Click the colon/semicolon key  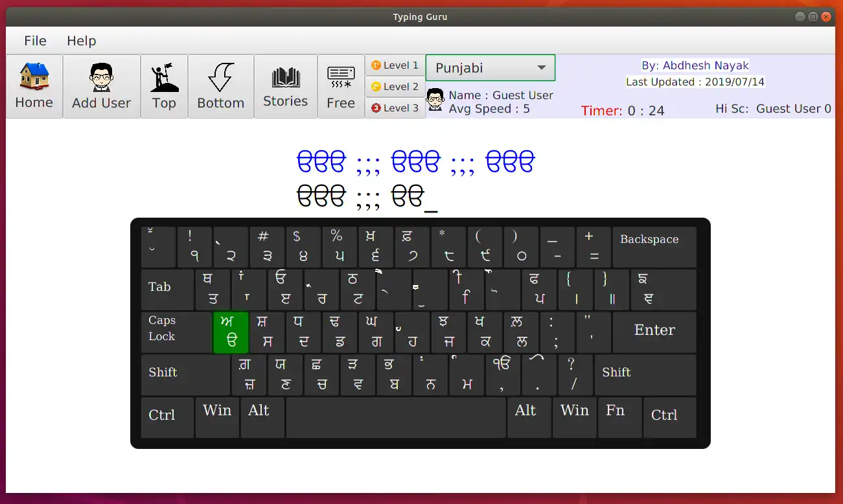tap(557, 333)
